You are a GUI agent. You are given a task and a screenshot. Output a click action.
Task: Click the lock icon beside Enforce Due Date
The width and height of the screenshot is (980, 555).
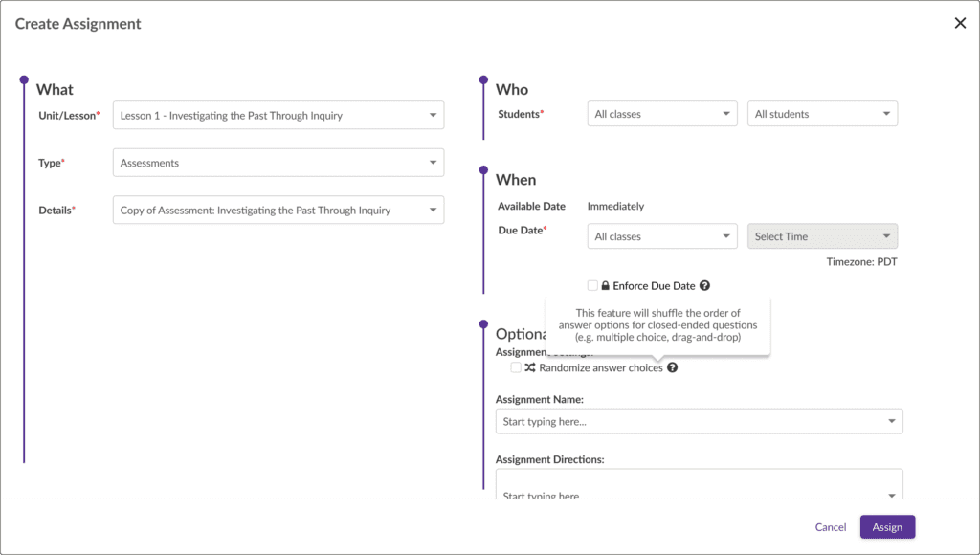click(605, 285)
